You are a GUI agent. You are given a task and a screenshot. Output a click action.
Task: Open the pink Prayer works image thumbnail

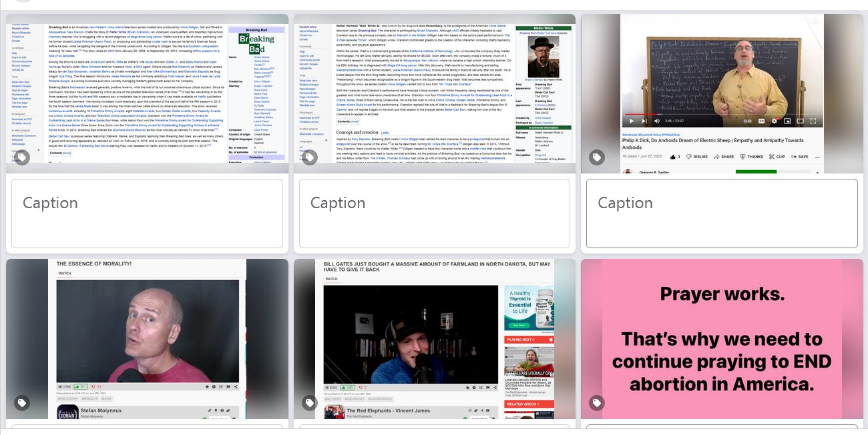point(722,339)
